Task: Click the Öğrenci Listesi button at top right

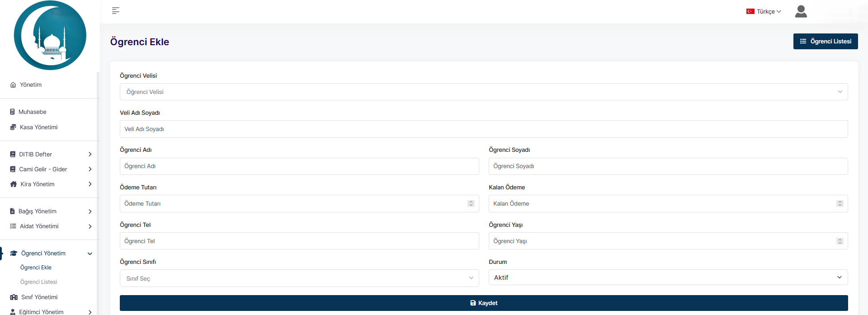Action: (x=825, y=41)
